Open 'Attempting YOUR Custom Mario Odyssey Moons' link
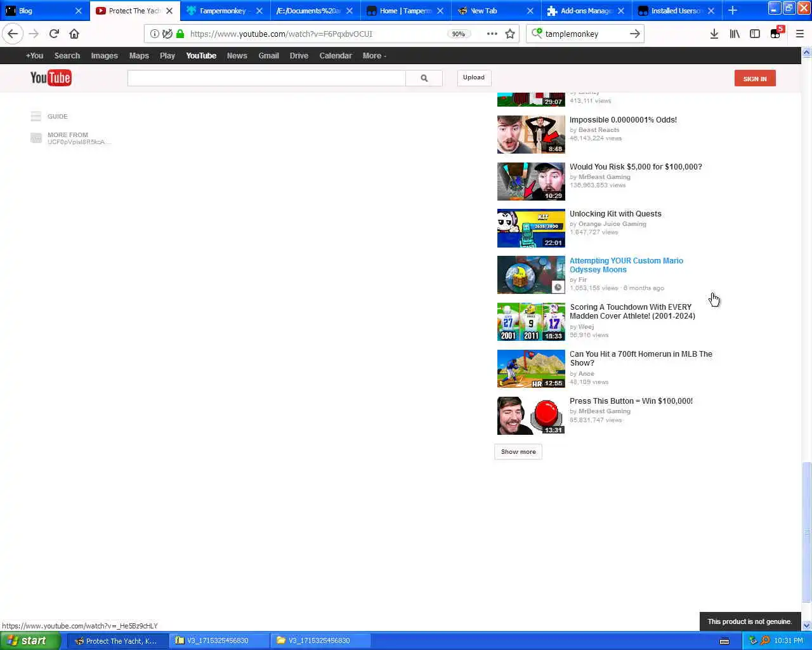This screenshot has height=650, width=812. click(626, 265)
